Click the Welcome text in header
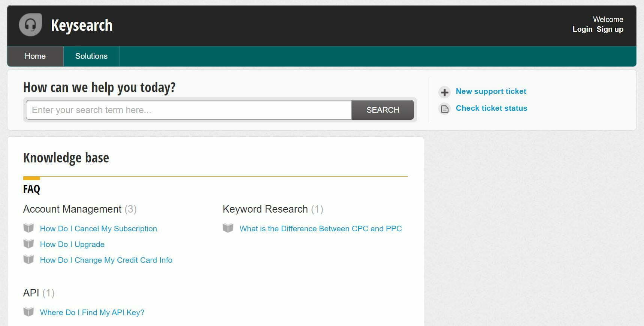Viewport: 644px width, 326px height. (x=608, y=19)
